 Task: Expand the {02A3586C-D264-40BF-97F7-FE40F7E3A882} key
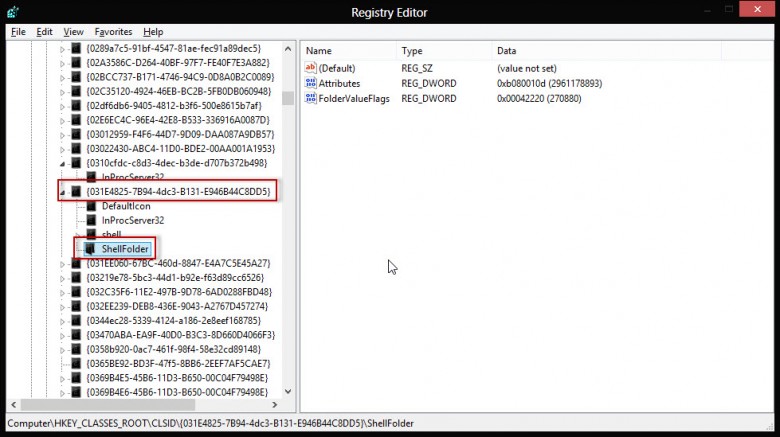tap(62, 64)
